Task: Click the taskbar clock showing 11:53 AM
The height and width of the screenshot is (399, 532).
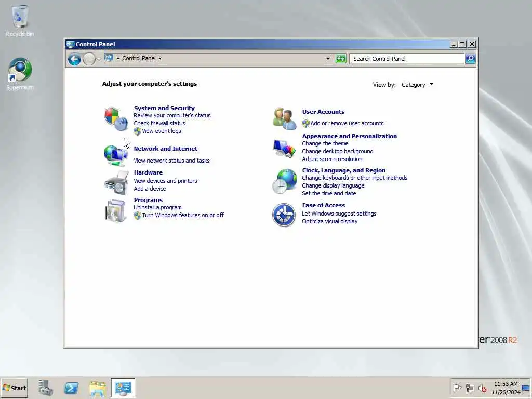Action: click(x=506, y=388)
